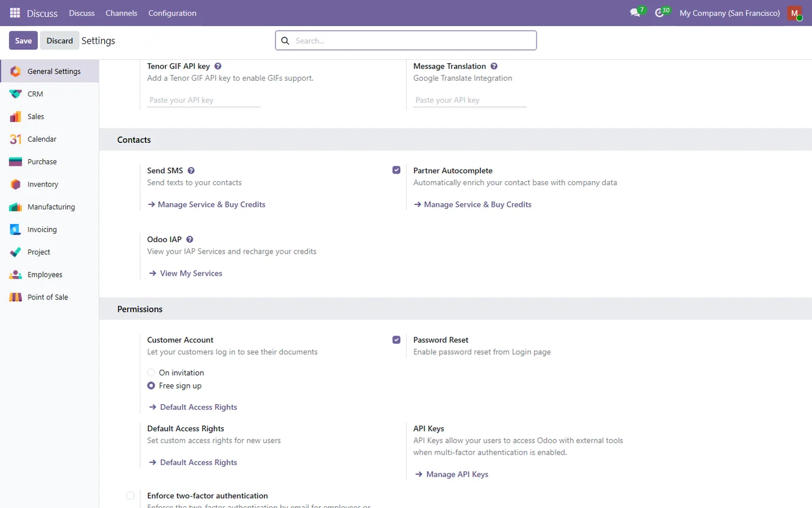Click the Message Translation API key input
The width and height of the screenshot is (812, 508).
(470, 100)
